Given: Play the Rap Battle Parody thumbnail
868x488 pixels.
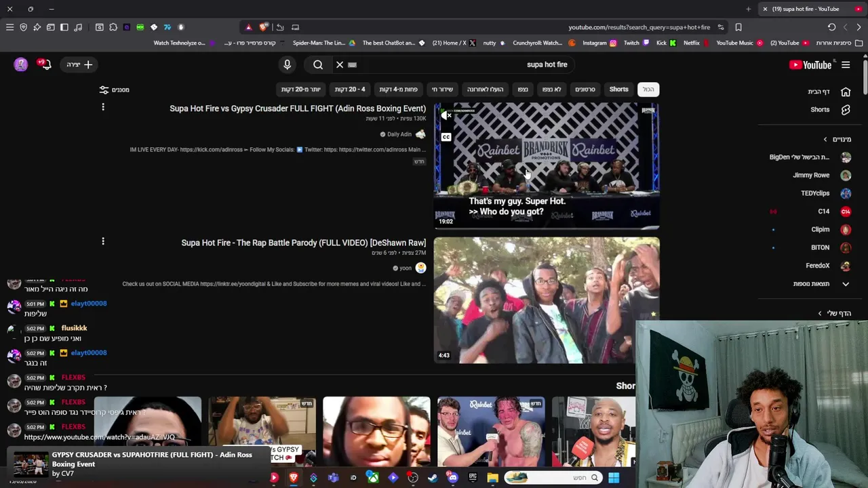Looking at the screenshot, I should coord(546,300).
